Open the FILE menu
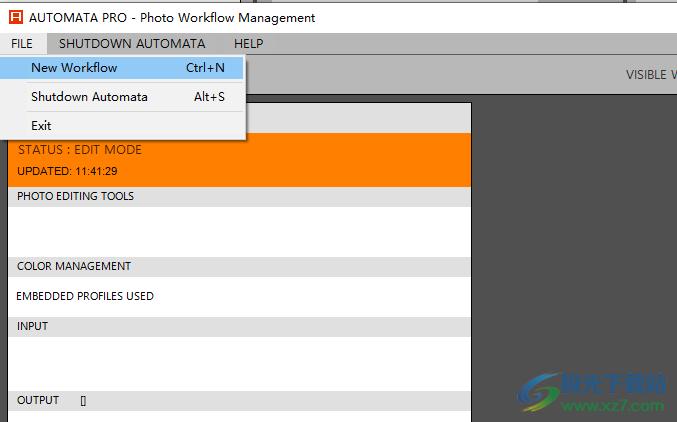677x422 pixels. (22, 44)
